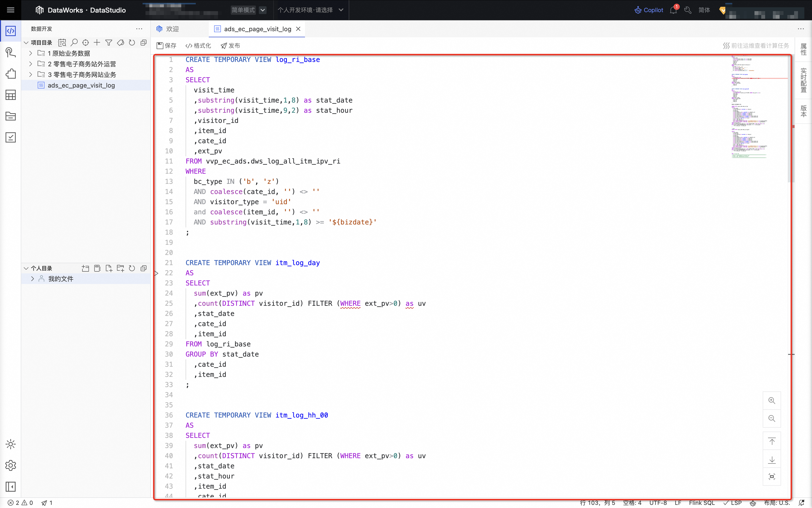Toggle the light/dark theme sun icon
The image size is (812, 508).
coord(11,444)
